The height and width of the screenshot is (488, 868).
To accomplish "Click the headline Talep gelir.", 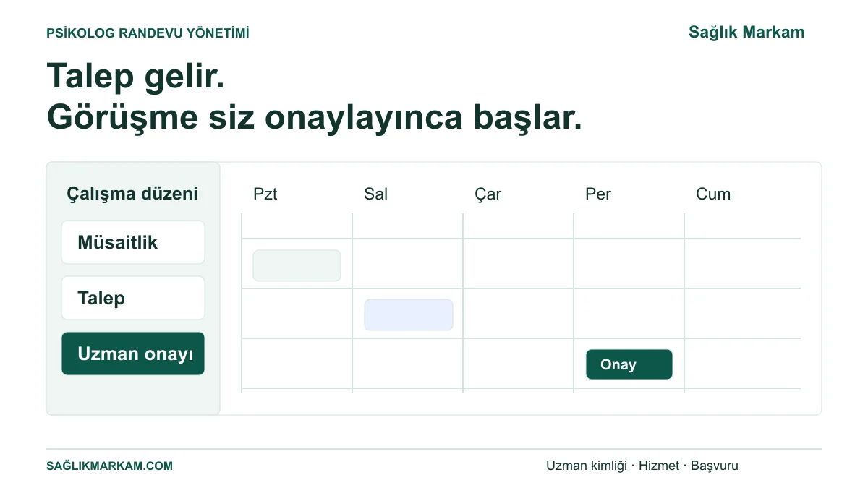I will click(x=135, y=76).
